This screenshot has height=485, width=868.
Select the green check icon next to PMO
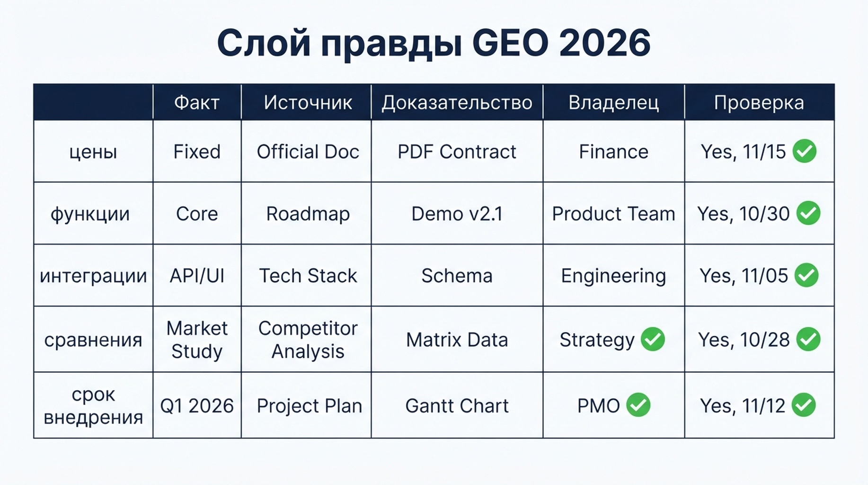click(638, 405)
